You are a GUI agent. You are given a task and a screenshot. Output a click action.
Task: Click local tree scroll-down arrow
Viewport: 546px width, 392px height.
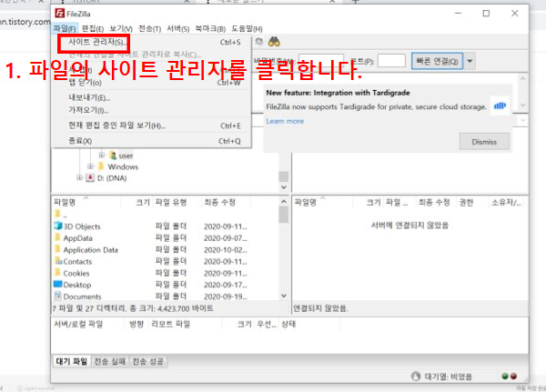tap(284, 187)
